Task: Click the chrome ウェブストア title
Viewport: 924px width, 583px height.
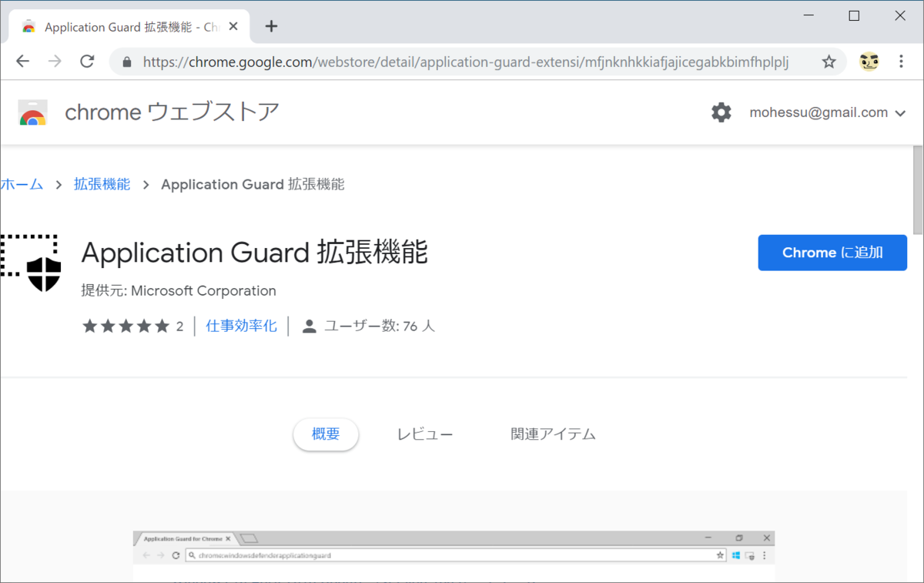Action: [x=172, y=112]
